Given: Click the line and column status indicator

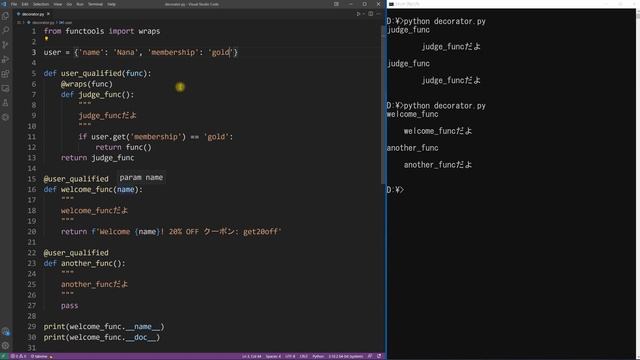Looking at the screenshot, I should coord(251,356).
